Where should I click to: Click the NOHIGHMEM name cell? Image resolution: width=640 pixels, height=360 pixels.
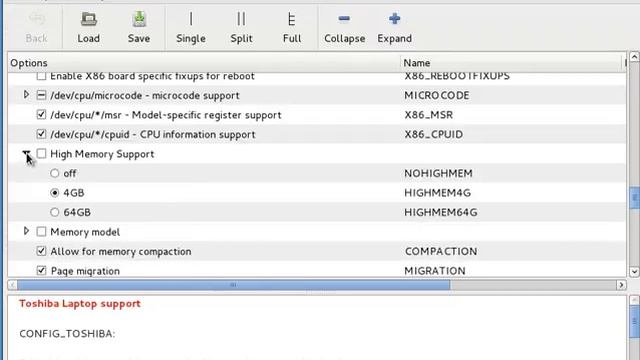coord(438,173)
